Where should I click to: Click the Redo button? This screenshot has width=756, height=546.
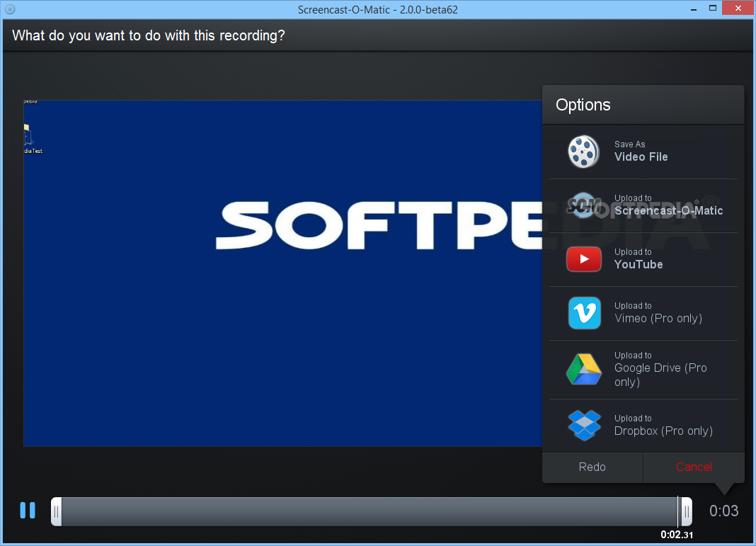point(592,467)
